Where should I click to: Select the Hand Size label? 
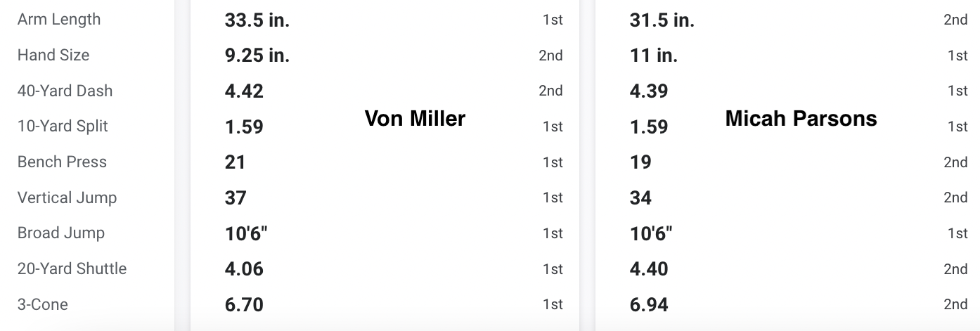click(53, 55)
